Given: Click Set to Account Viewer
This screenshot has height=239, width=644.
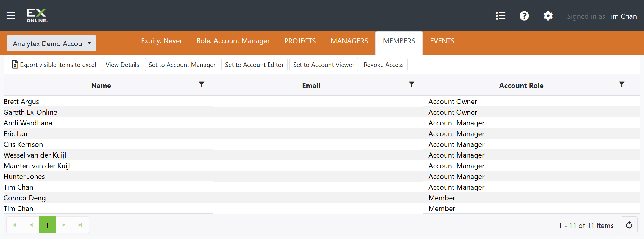Looking at the screenshot, I should tap(324, 65).
